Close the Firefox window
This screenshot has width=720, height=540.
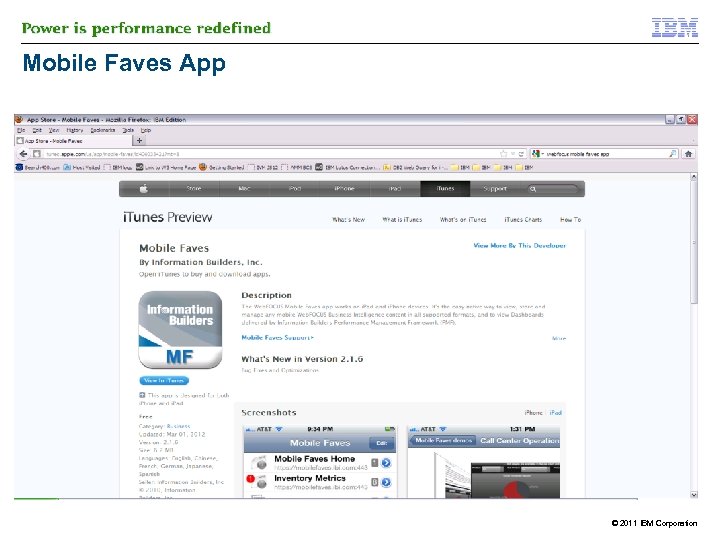click(692, 119)
